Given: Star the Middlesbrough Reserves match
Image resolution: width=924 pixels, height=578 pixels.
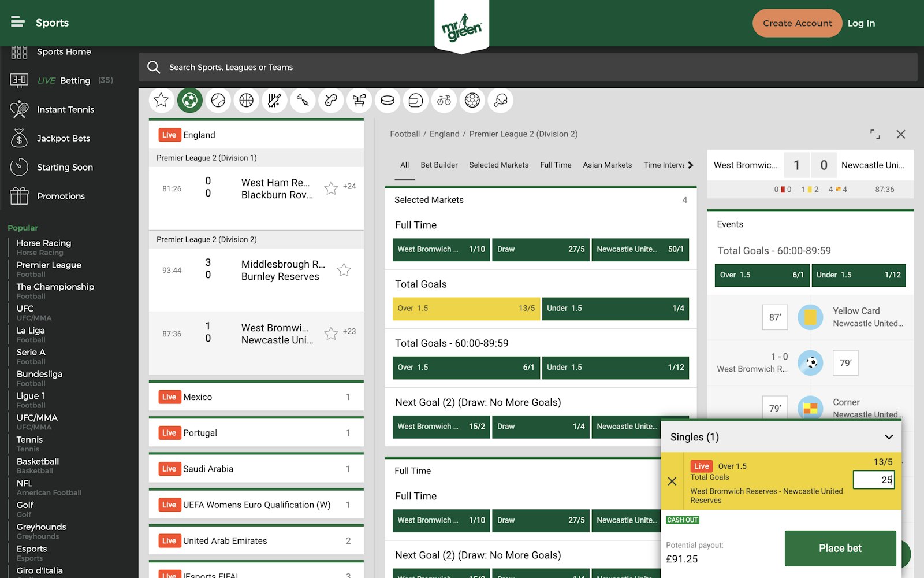Looking at the screenshot, I should pyautogui.click(x=344, y=269).
